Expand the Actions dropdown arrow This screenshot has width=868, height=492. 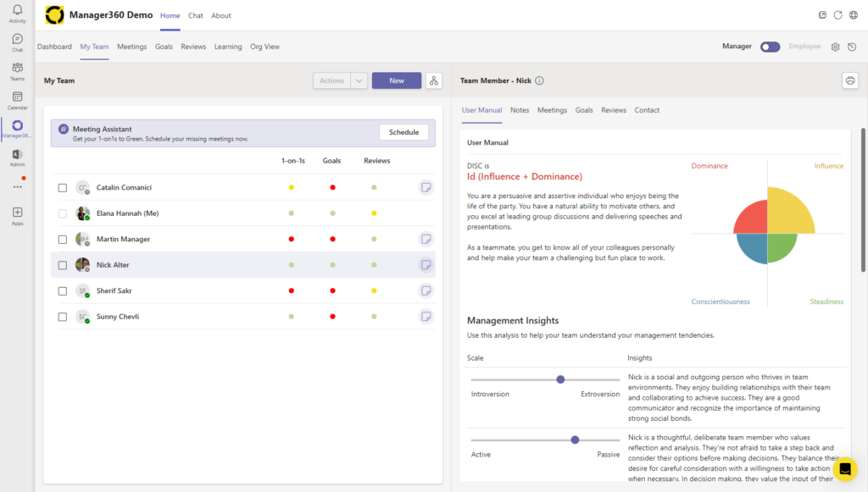(x=359, y=80)
